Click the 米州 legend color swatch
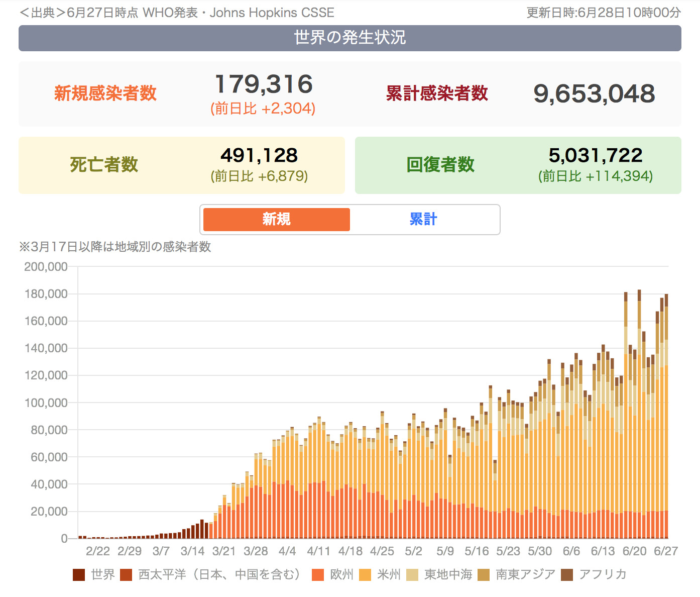 click(365, 574)
